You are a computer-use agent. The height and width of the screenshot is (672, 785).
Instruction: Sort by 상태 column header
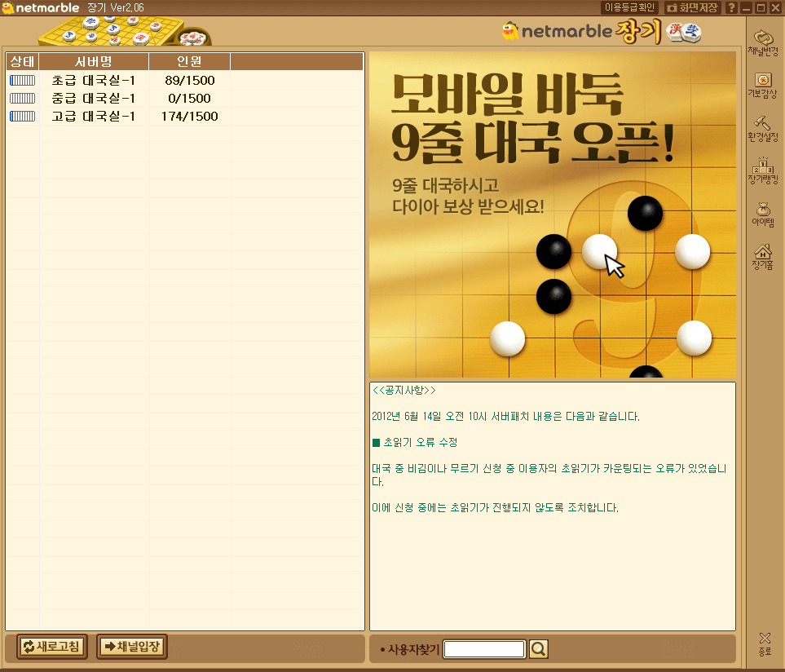[23, 62]
